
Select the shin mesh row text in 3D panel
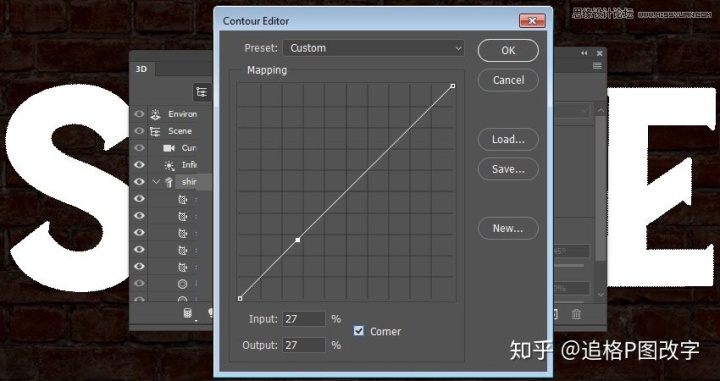189,182
